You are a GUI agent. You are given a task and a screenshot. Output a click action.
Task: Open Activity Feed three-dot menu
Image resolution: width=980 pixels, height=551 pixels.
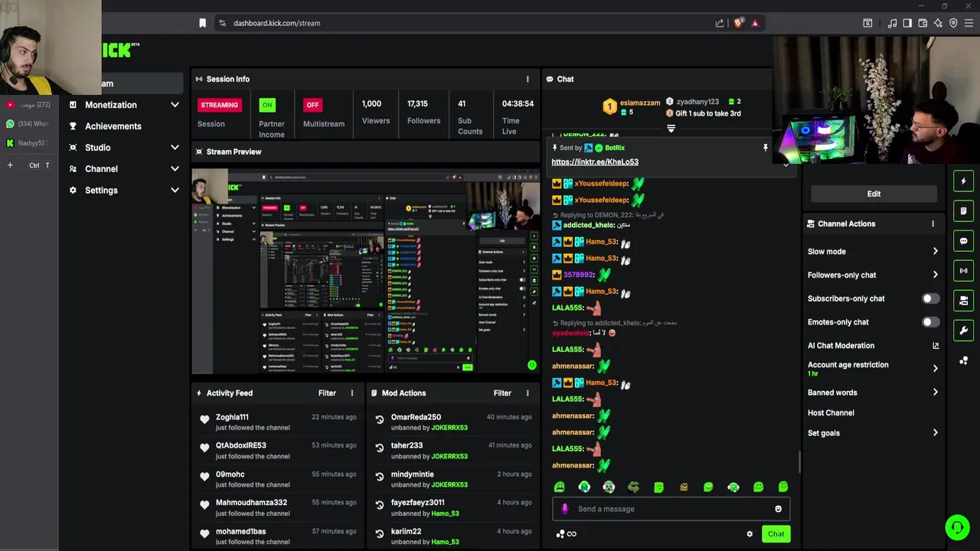tap(352, 393)
